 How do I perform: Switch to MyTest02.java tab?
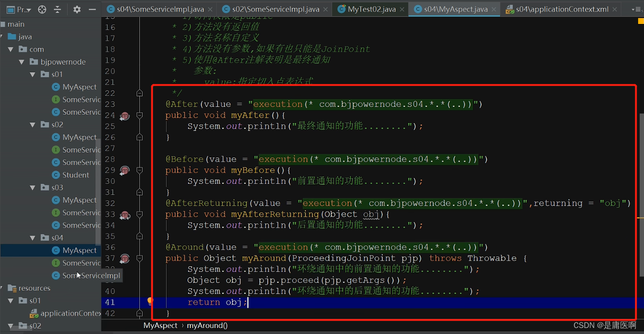(371, 9)
